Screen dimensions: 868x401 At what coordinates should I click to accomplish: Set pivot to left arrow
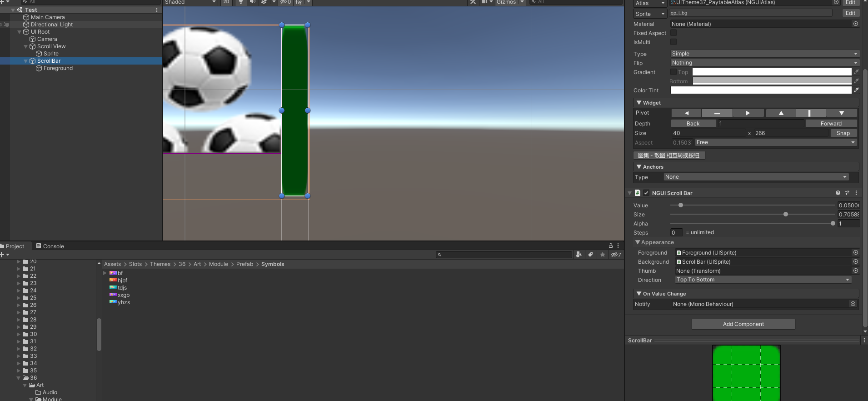pos(686,113)
